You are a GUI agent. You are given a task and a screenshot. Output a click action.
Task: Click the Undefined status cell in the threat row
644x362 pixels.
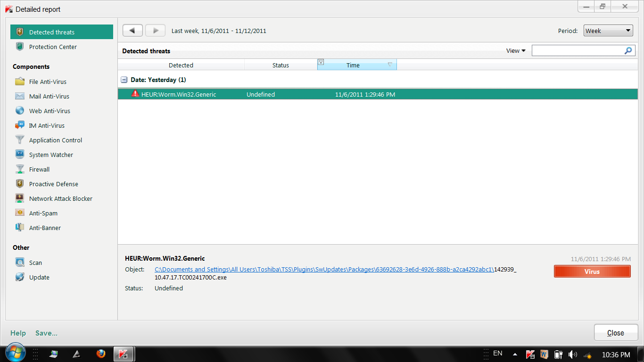pos(261,94)
